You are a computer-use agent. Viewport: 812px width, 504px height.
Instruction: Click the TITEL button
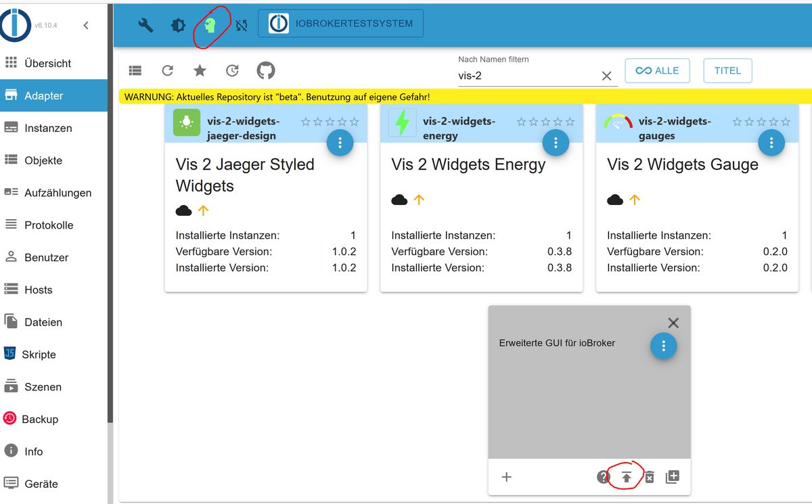click(727, 70)
